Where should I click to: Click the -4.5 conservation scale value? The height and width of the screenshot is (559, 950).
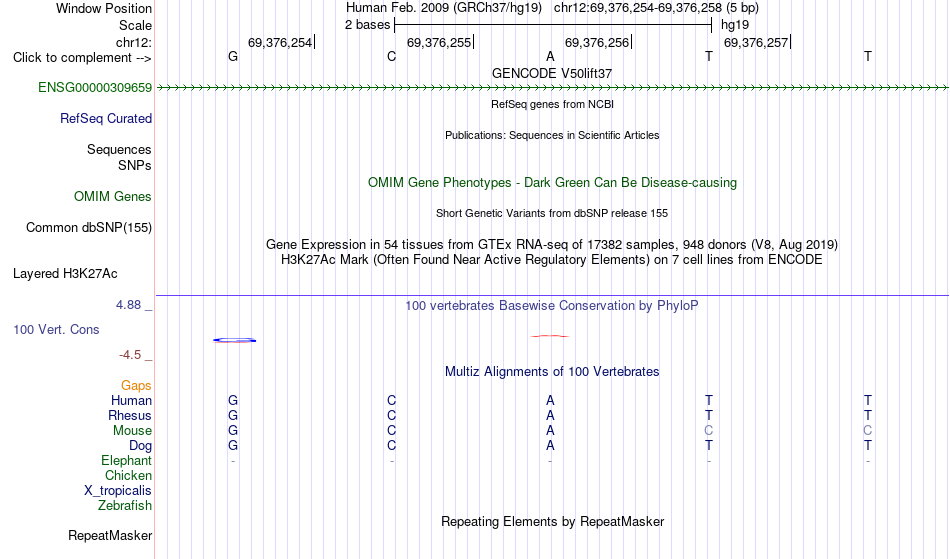130,355
